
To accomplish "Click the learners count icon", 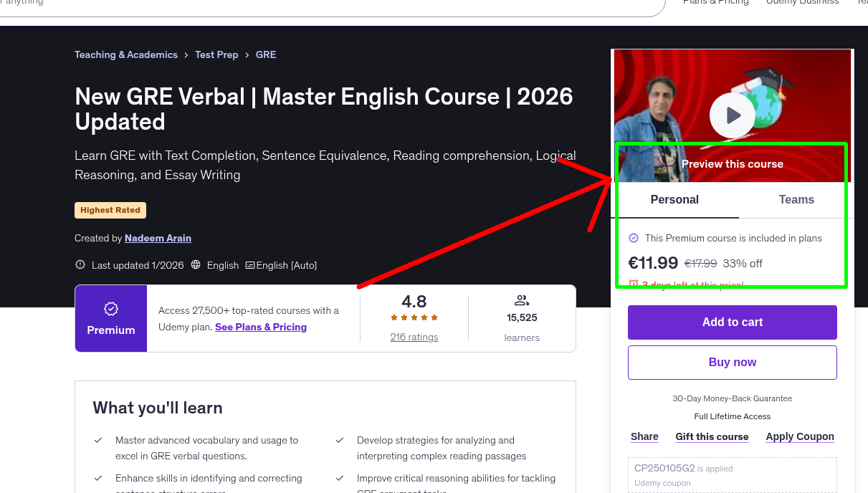I will 521,300.
